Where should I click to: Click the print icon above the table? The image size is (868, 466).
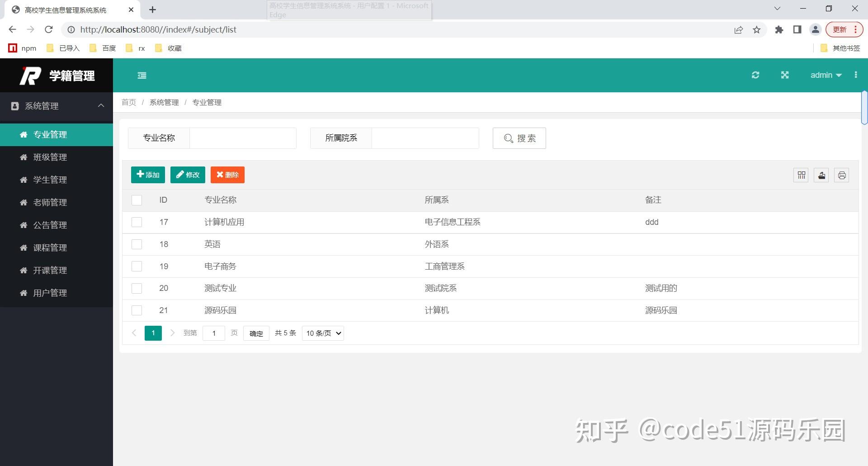pyautogui.click(x=841, y=175)
